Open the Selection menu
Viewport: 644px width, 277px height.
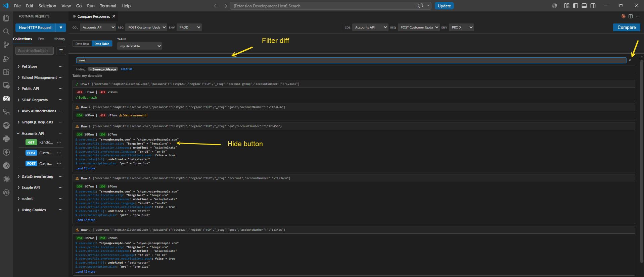[47, 6]
